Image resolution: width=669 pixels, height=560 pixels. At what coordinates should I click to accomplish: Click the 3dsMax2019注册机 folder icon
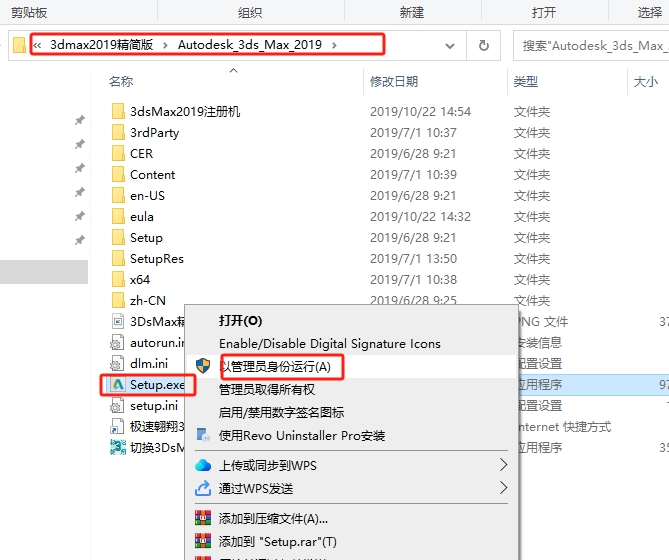(118, 111)
